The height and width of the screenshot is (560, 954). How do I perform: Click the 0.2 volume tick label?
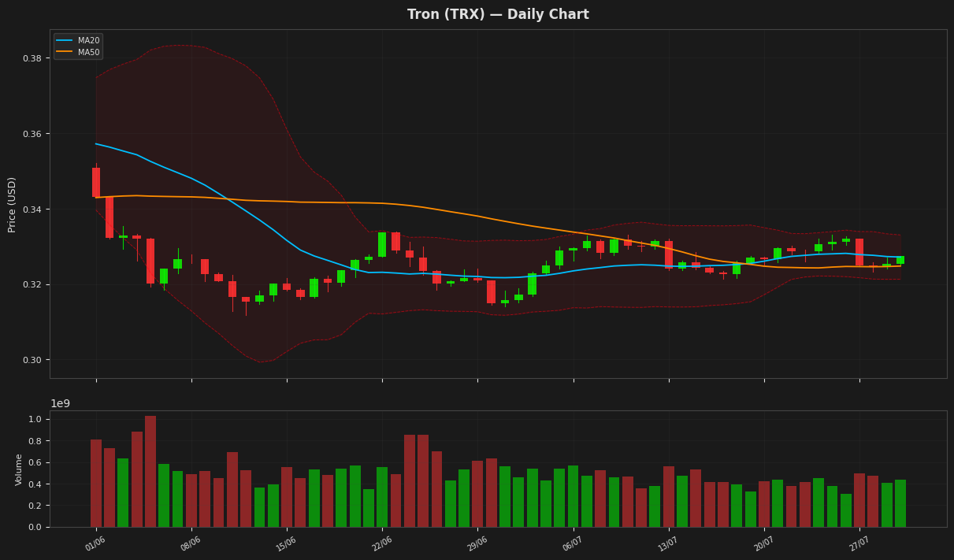(36, 506)
